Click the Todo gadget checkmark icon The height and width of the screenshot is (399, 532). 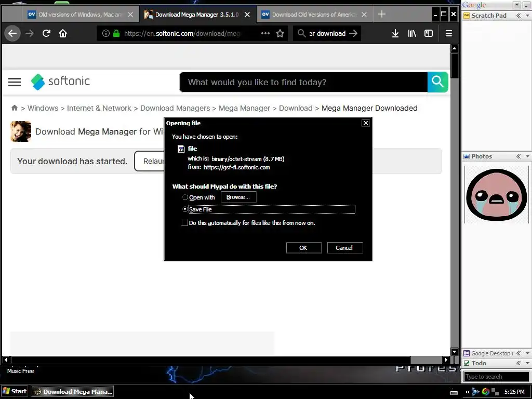pos(467,363)
